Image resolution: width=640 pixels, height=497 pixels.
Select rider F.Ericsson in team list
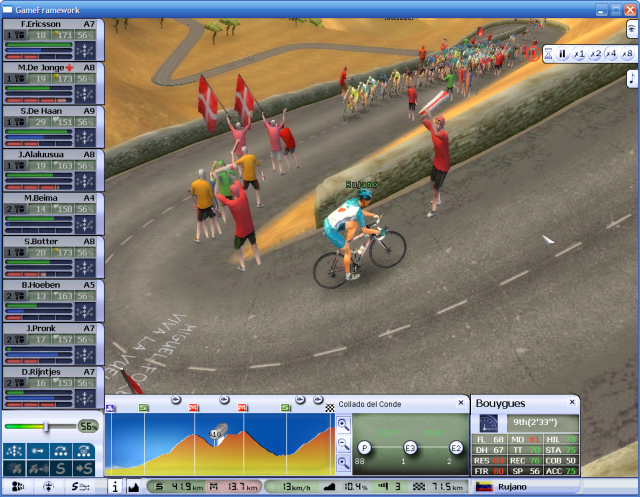tap(51, 24)
